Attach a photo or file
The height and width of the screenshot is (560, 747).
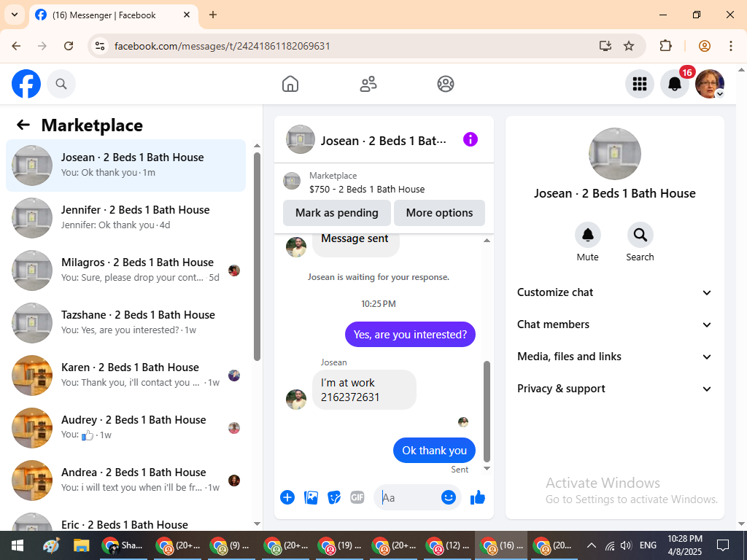point(311,497)
